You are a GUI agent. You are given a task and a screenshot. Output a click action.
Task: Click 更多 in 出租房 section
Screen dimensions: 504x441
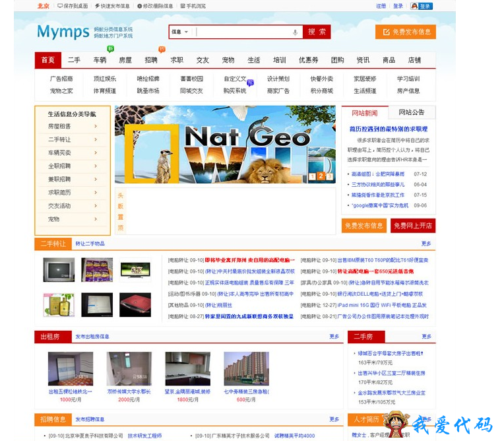click(x=334, y=336)
